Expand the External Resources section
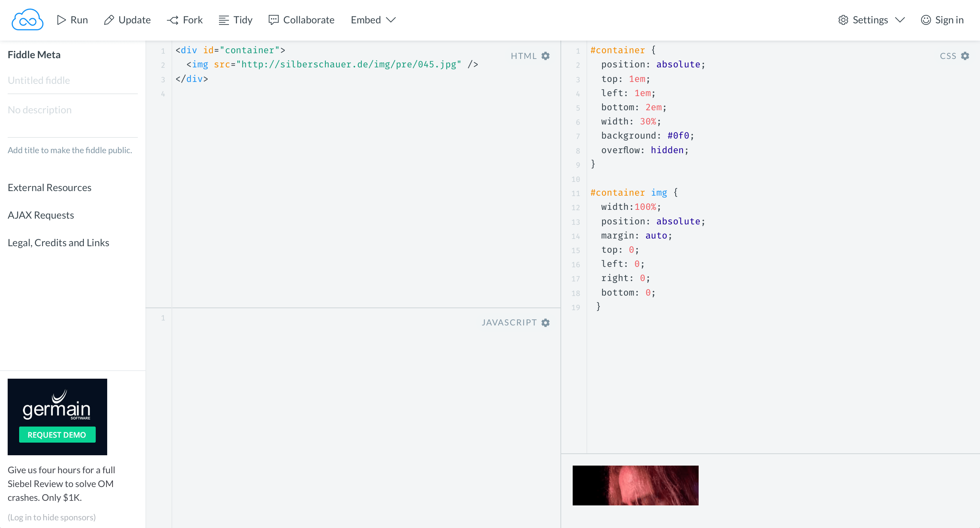Image resolution: width=980 pixels, height=528 pixels. [49, 187]
